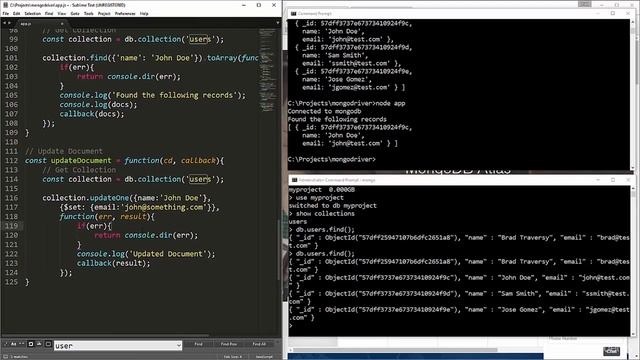Toggle whole word search option
The width and height of the screenshot is (640, 360).
(22, 344)
